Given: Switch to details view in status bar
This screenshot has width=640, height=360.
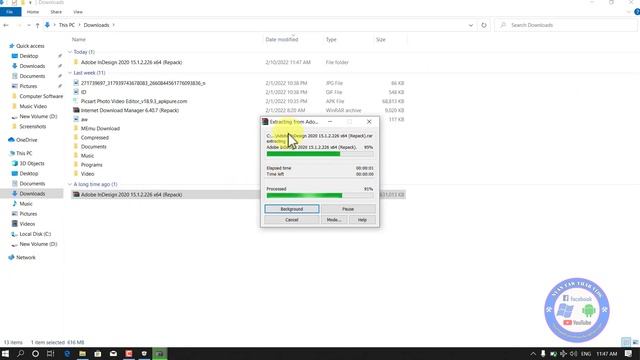Looking at the screenshot, I should point(626,342).
